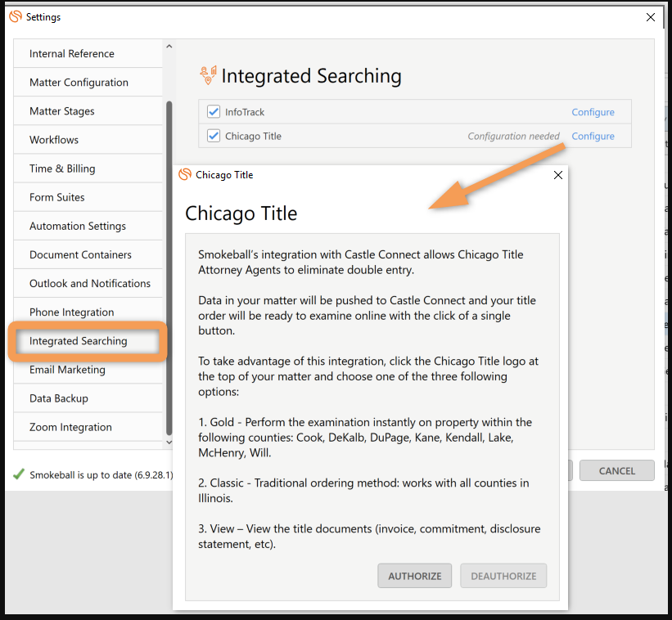Image resolution: width=672 pixels, height=620 pixels.
Task: Click the '3. View' option paragraph
Action: click(x=369, y=536)
